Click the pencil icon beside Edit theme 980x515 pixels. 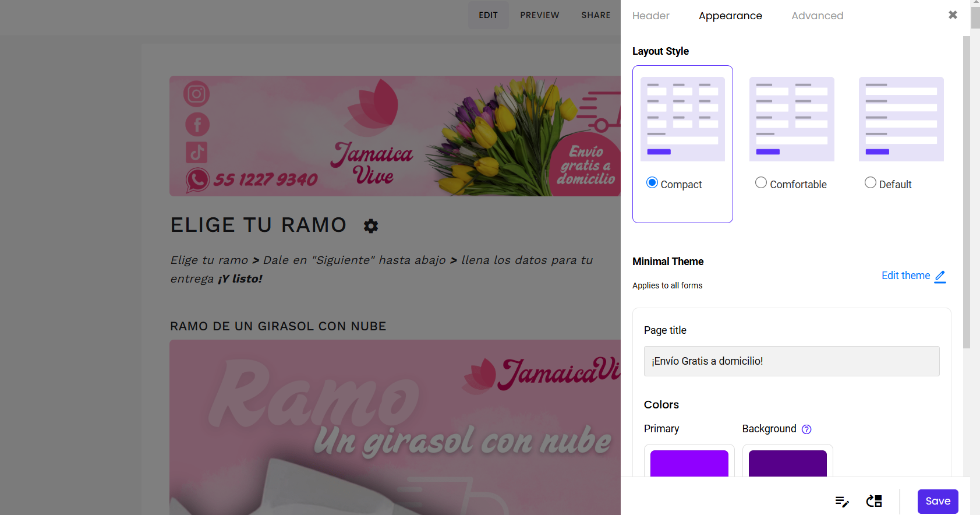point(940,276)
